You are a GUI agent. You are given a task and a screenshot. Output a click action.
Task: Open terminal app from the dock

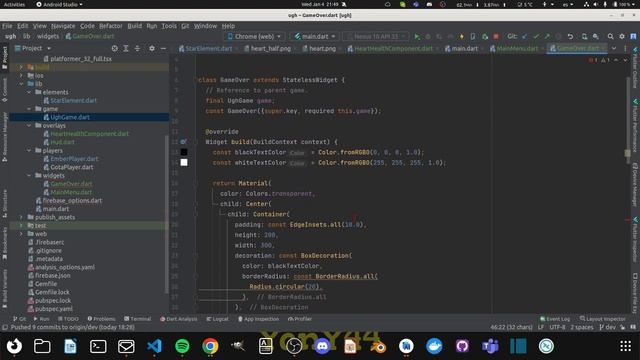pos(98,346)
